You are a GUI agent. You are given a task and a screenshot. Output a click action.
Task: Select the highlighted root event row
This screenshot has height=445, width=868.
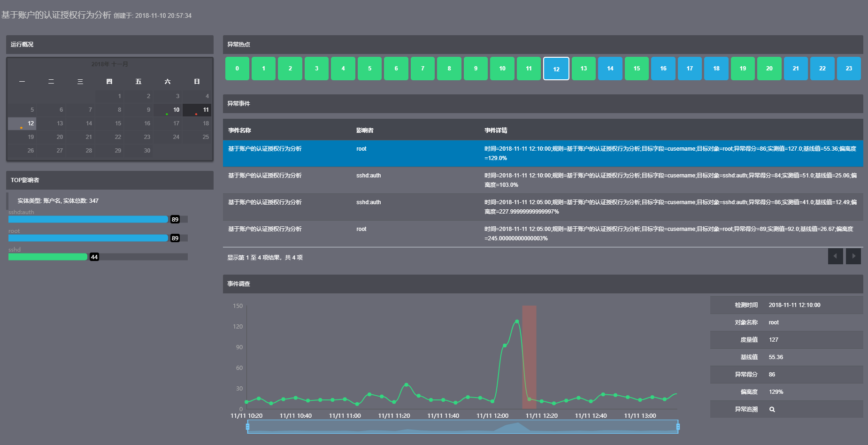click(543, 153)
